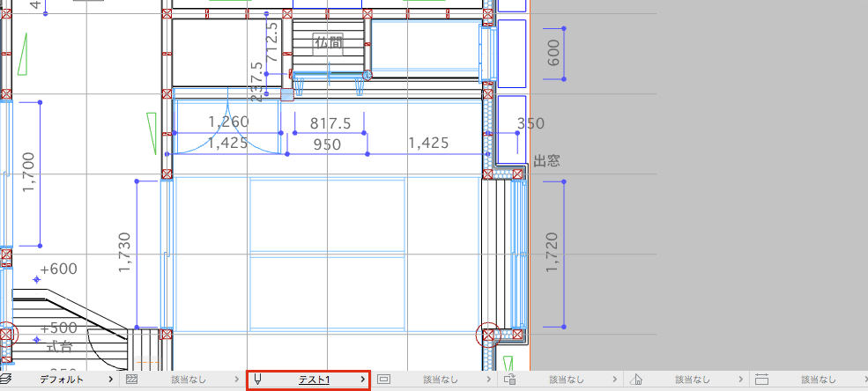Open the arrow right of the renovation filter 該当なし

[741, 380]
